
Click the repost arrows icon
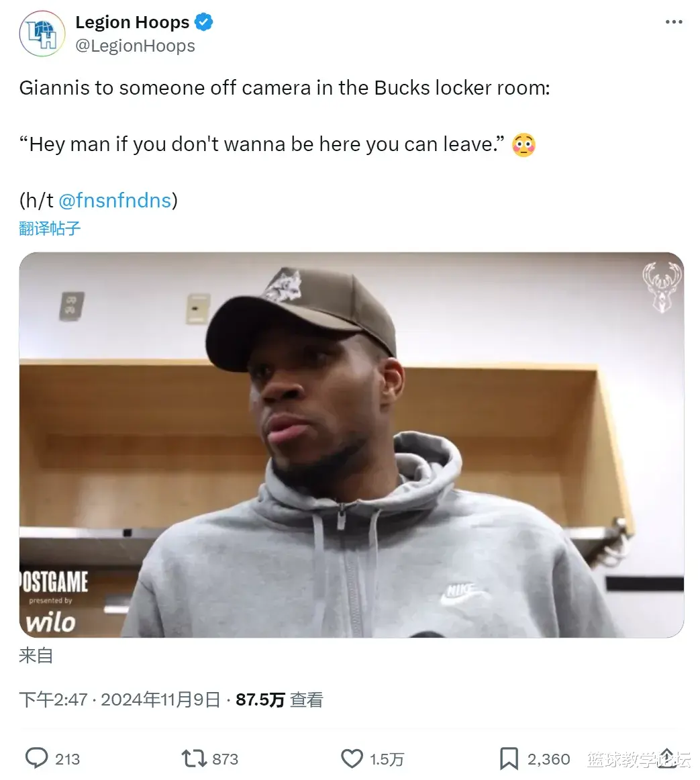[x=194, y=759]
